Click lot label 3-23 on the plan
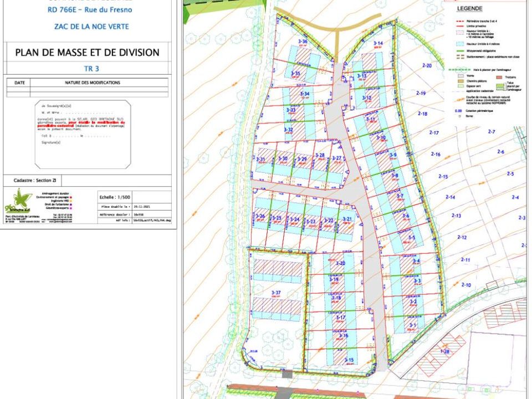 pyautogui.click(x=311, y=222)
